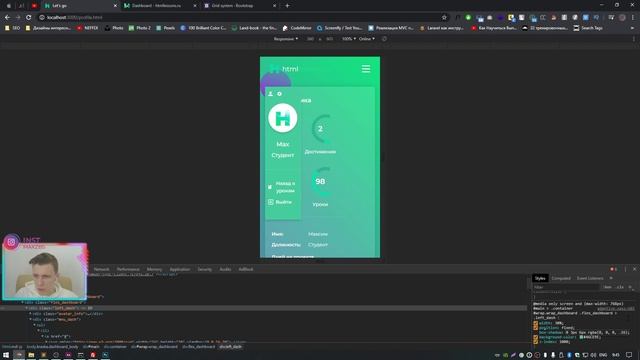Screen dimensions: 640x360
Task: Click the "Выйти" logout link
Action: pos(283,202)
